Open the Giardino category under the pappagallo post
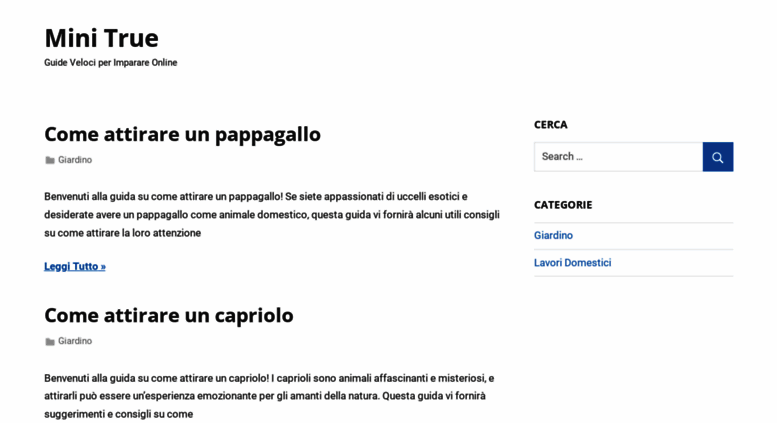Image resolution: width=777 pixels, height=423 pixels. (75, 160)
